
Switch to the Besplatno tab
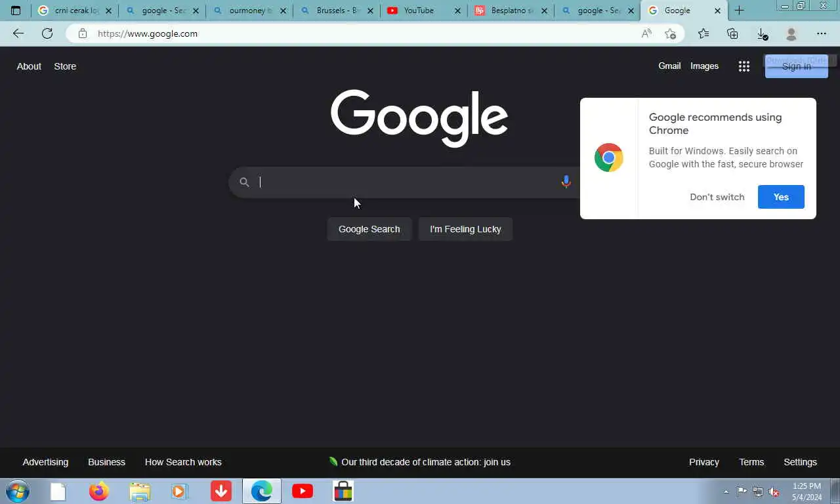click(511, 10)
